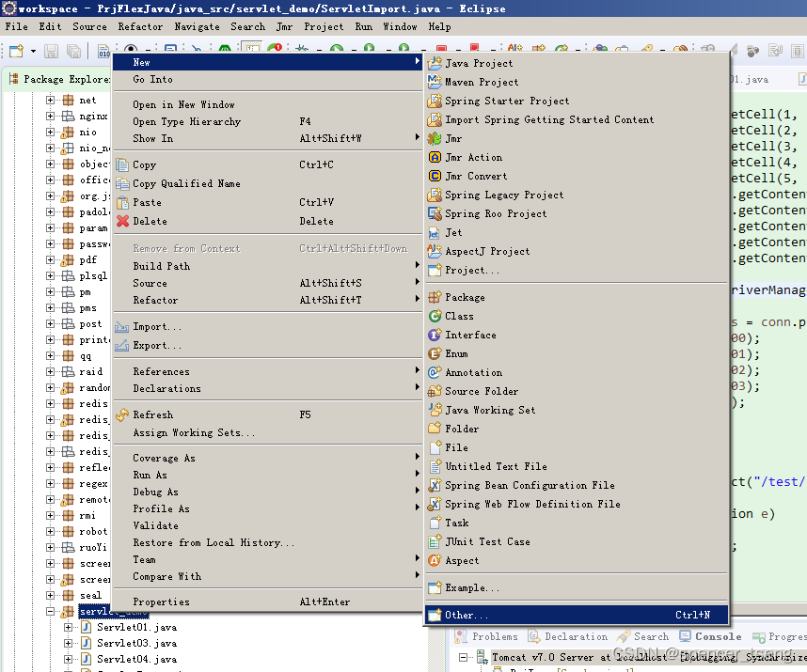Screen dimensions: 807x672
Task: Open the dropdown arrow beside New toolbar button
Action: click(33, 51)
